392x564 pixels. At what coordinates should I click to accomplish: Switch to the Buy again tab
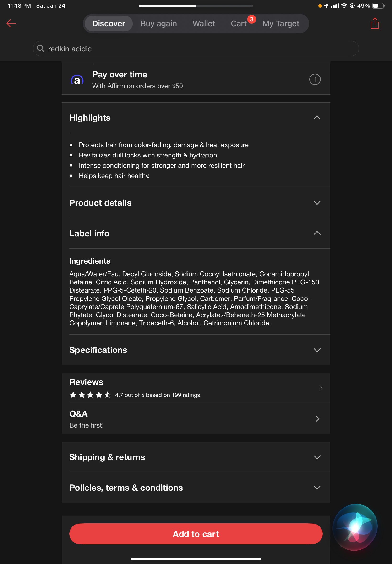(158, 24)
